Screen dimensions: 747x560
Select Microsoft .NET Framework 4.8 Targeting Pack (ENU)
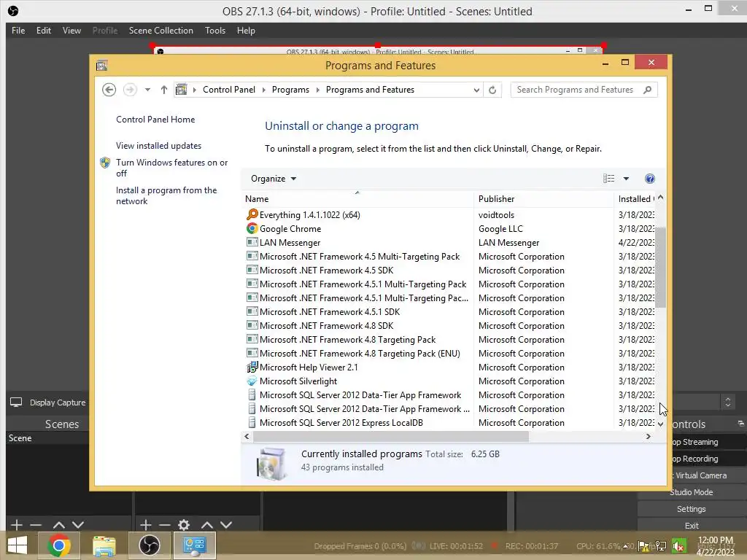pyautogui.click(x=448, y=354)
